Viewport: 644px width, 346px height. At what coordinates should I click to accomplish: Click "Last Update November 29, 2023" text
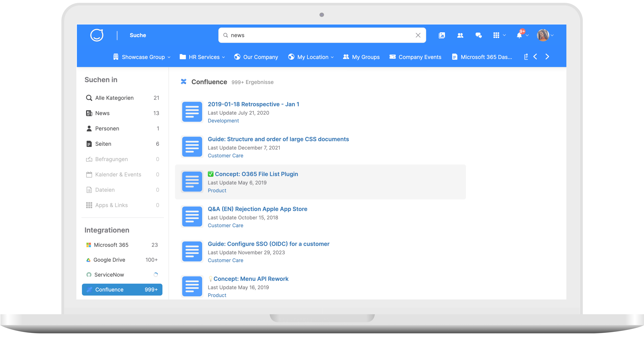click(x=246, y=253)
